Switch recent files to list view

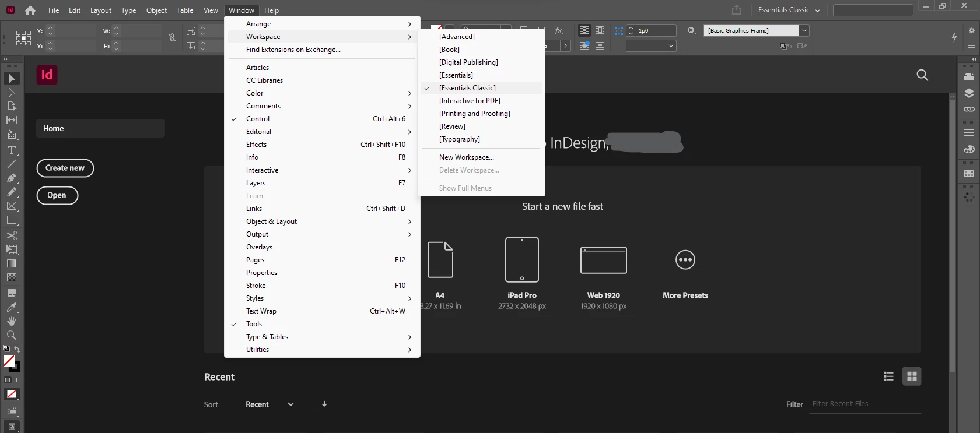click(888, 376)
